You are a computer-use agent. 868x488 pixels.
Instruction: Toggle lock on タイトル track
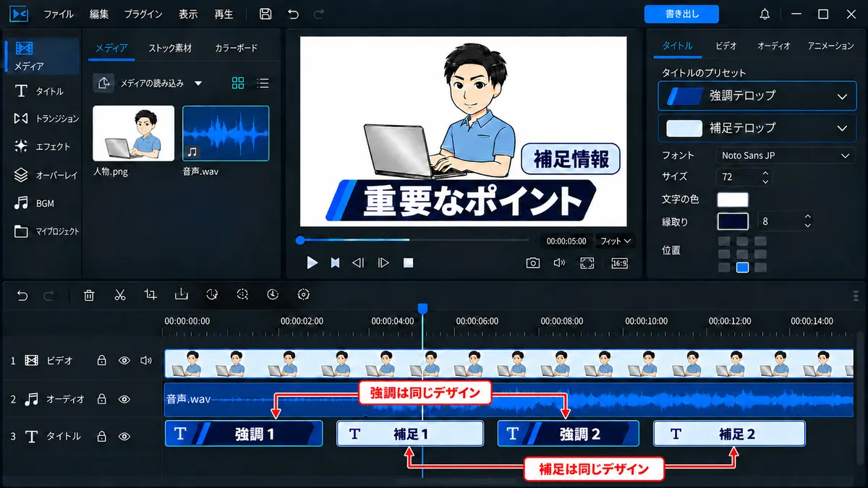point(102,437)
